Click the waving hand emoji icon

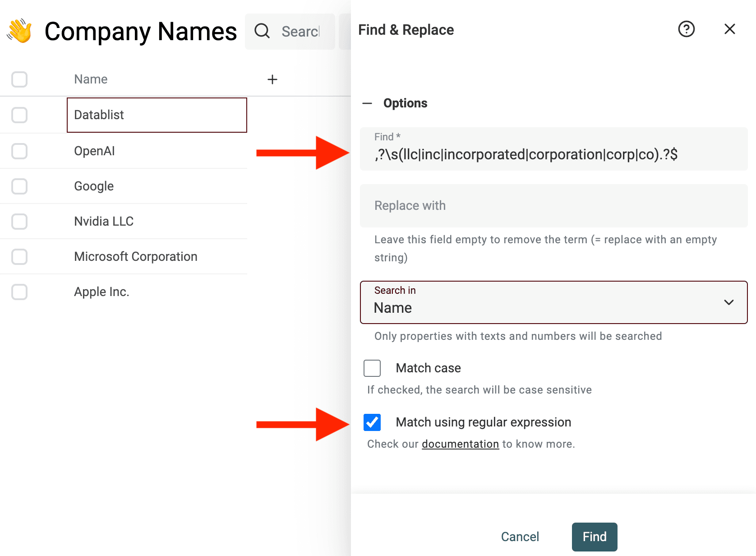(x=19, y=31)
